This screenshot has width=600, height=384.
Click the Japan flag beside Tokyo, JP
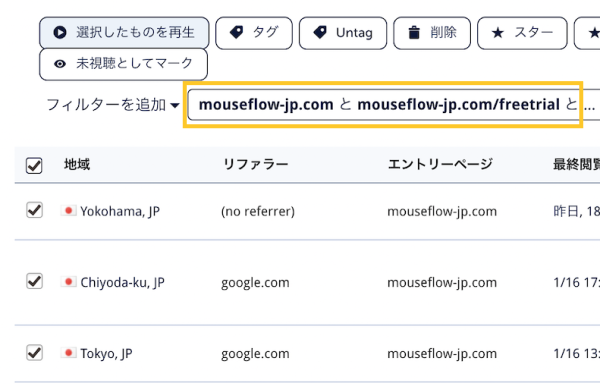click(68, 353)
